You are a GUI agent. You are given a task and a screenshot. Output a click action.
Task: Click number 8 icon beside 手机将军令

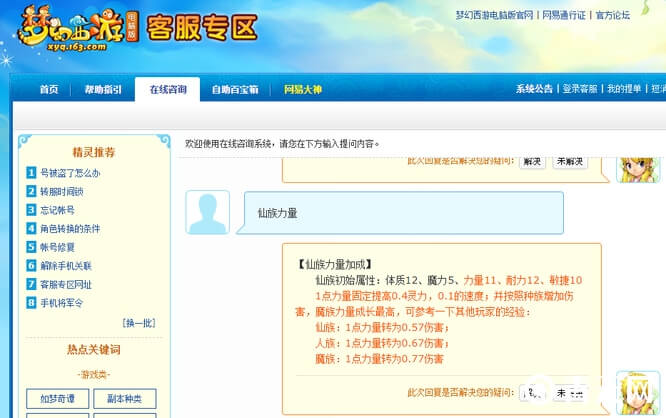[31, 302]
